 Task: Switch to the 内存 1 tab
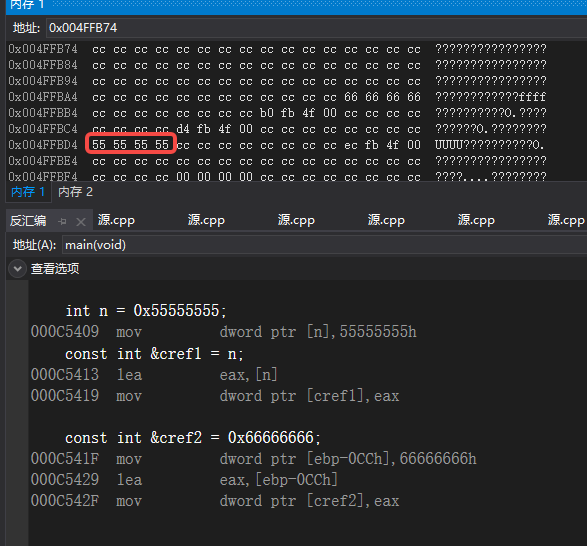coord(28,192)
